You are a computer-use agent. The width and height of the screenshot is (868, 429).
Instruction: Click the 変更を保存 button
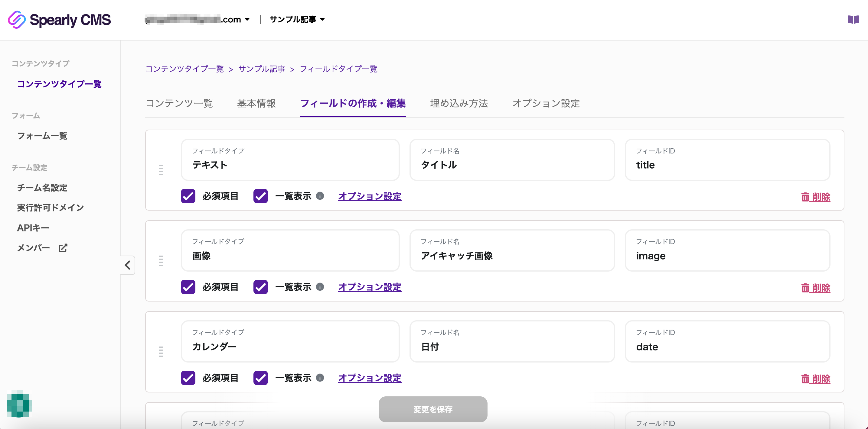[433, 409]
